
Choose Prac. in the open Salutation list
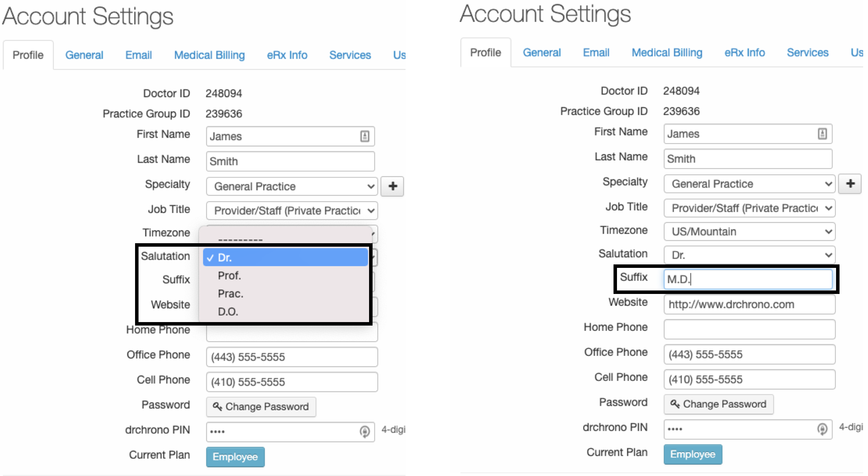coord(285,294)
